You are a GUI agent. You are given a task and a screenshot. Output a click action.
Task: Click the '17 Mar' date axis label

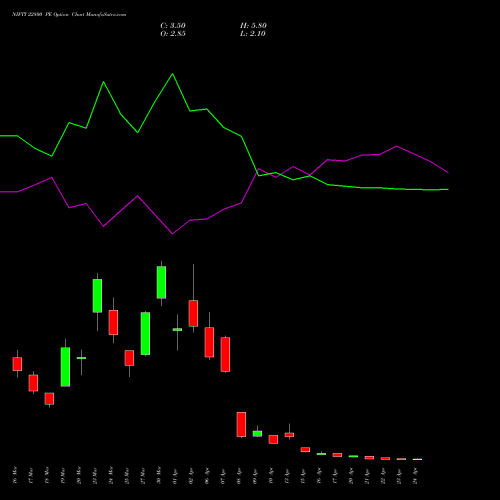pos(31,475)
